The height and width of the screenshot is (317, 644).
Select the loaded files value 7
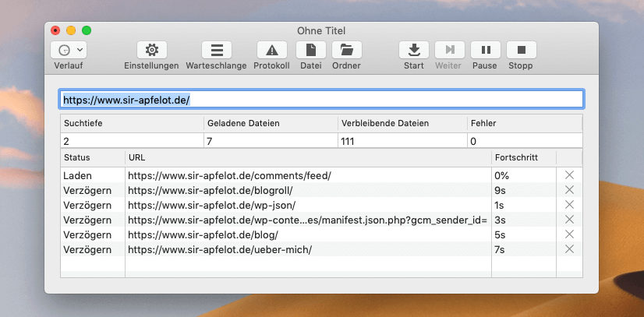pos(271,142)
